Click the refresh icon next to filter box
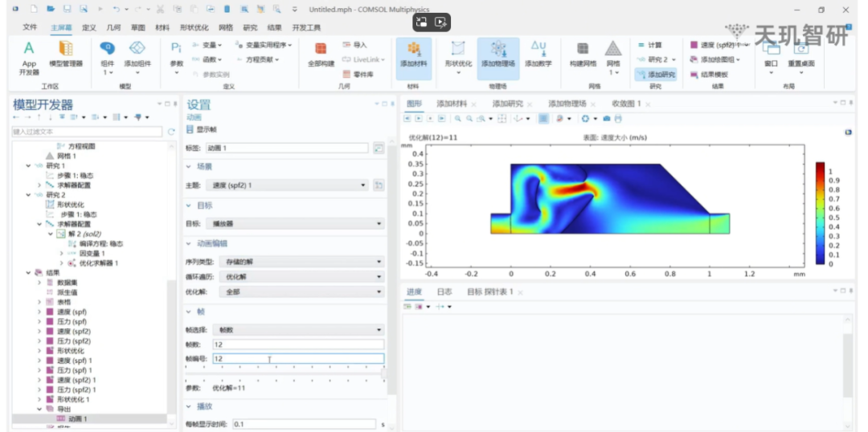The height and width of the screenshot is (432, 868). pyautogui.click(x=171, y=132)
